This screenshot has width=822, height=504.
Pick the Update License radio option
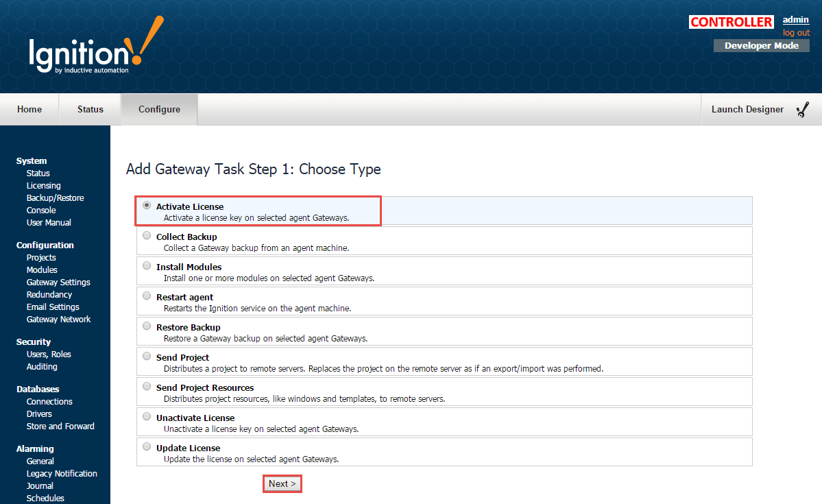147,446
